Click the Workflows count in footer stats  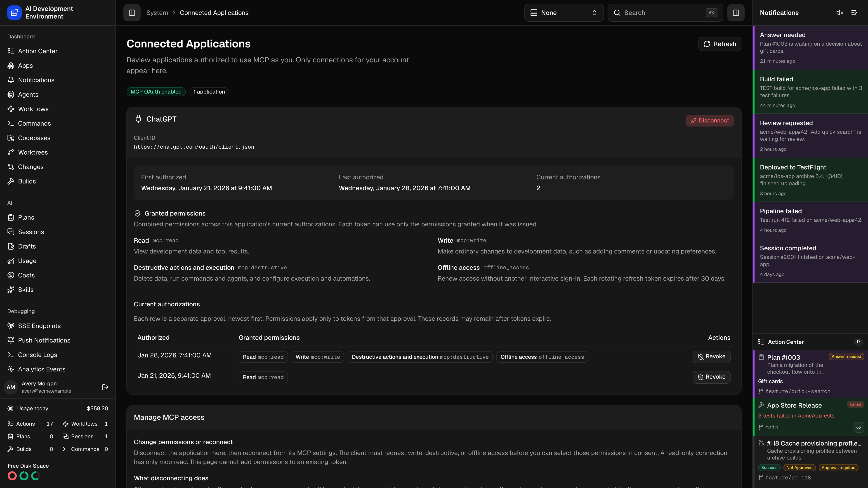pos(106,424)
